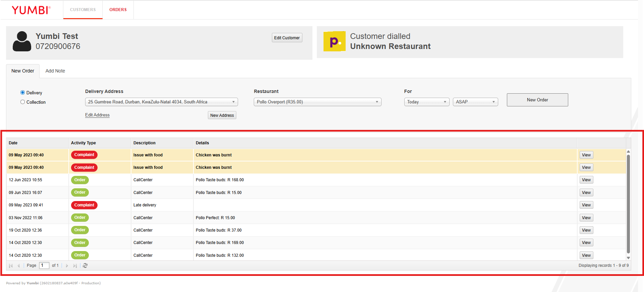Open the Delivery Address dropdown
The height and width of the screenshot is (292, 644).
point(161,102)
